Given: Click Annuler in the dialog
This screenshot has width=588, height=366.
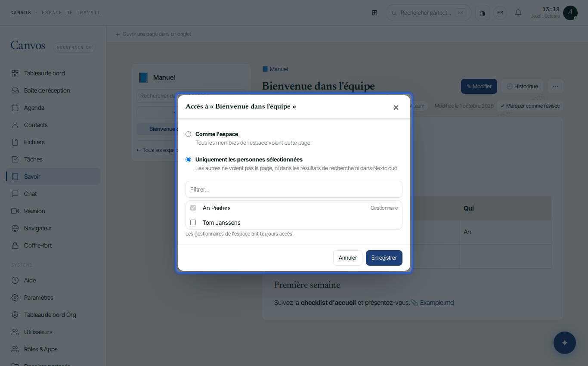Looking at the screenshot, I should click(348, 258).
